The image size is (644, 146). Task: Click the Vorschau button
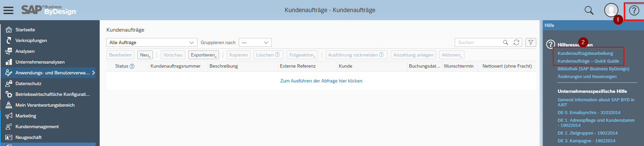click(x=173, y=55)
